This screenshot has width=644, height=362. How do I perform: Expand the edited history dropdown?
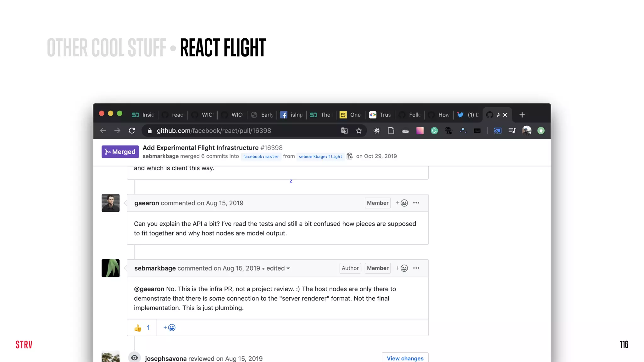coord(278,268)
